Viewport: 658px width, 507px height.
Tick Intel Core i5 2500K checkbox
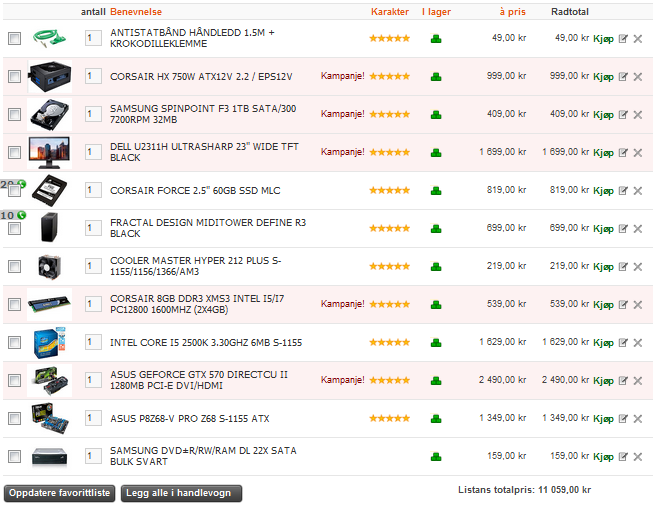pos(14,342)
